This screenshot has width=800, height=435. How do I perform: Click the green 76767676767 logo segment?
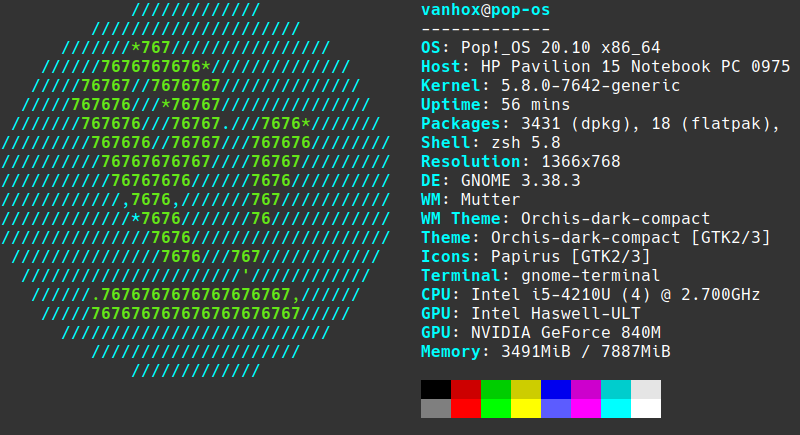pyautogui.click(x=156, y=161)
